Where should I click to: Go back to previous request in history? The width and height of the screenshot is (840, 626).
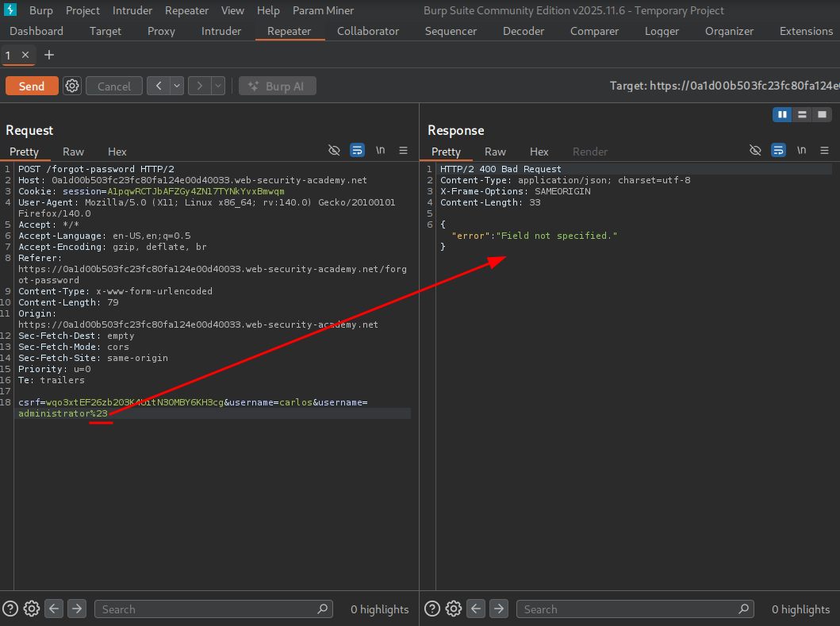click(159, 86)
